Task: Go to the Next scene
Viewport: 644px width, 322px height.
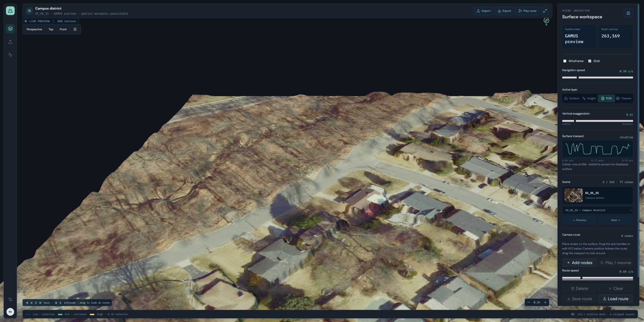Action: 616,220
